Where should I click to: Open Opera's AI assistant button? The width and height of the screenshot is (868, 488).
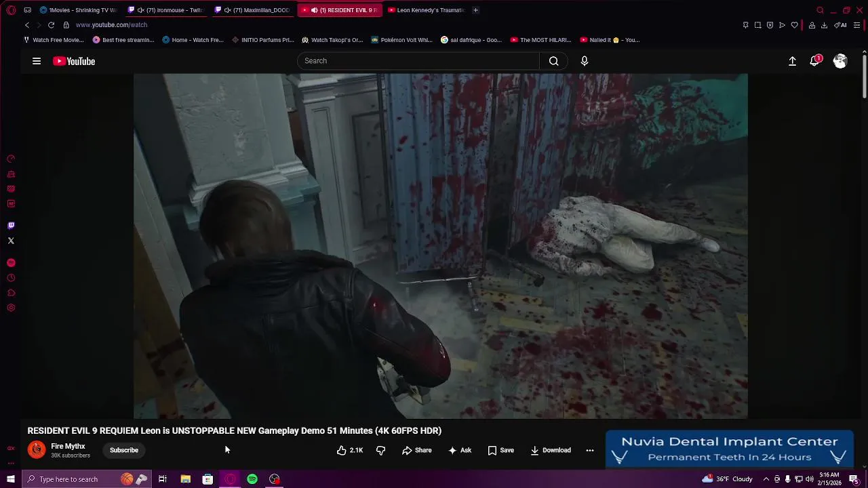coord(840,25)
